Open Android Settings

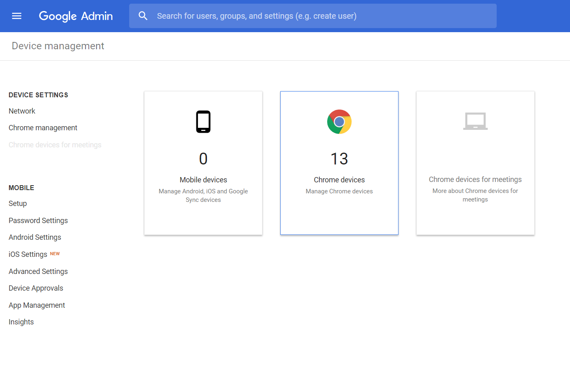[x=35, y=237]
